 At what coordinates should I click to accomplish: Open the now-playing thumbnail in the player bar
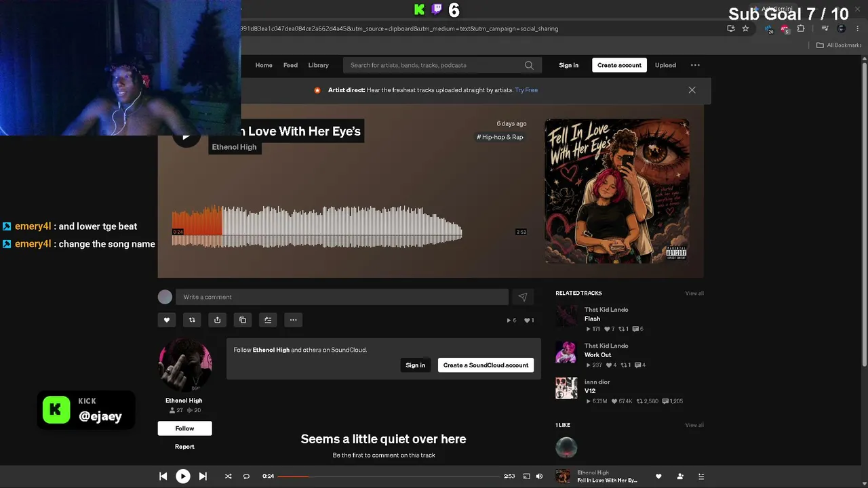(x=563, y=476)
